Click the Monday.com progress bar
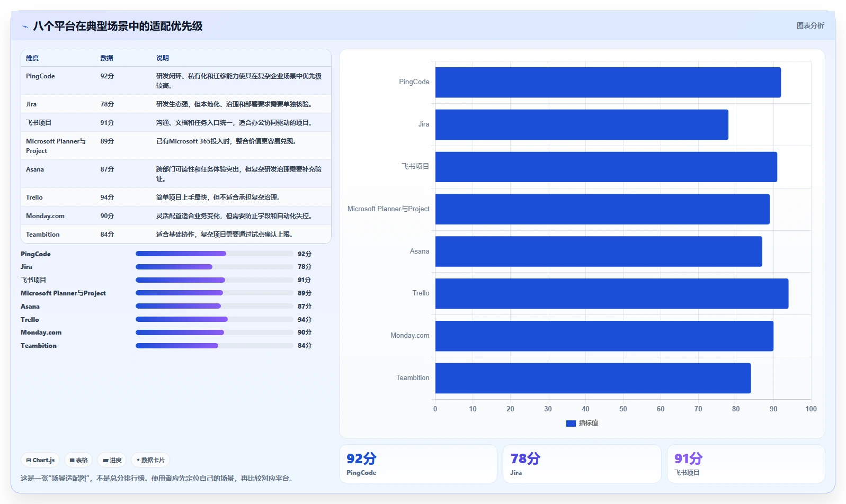This screenshot has width=846, height=504. pos(214,332)
